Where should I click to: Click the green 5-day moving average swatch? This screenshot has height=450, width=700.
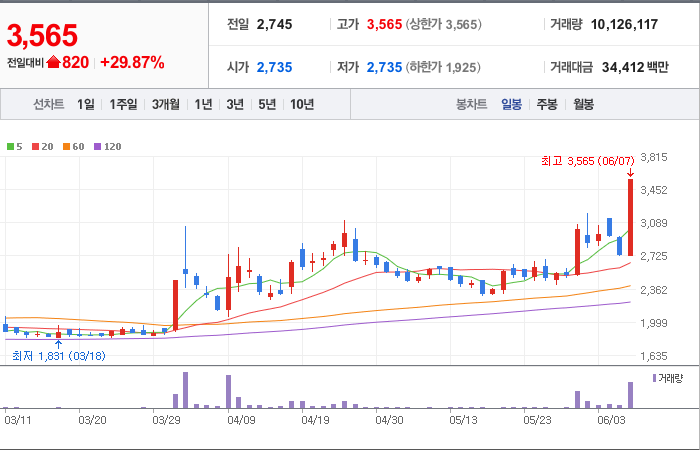click(10, 146)
